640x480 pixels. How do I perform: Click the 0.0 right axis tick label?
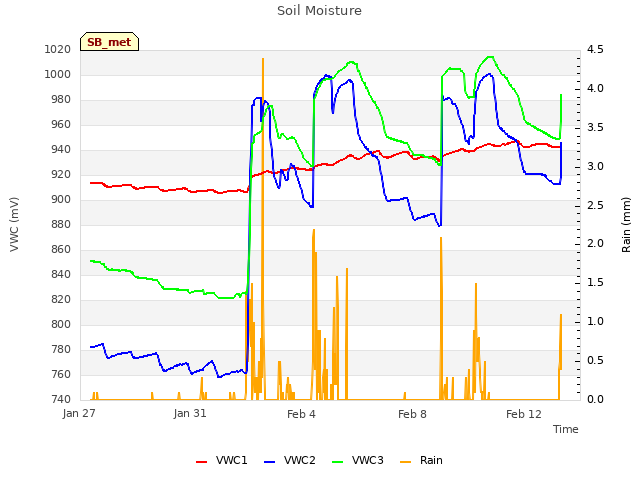pos(595,399)
